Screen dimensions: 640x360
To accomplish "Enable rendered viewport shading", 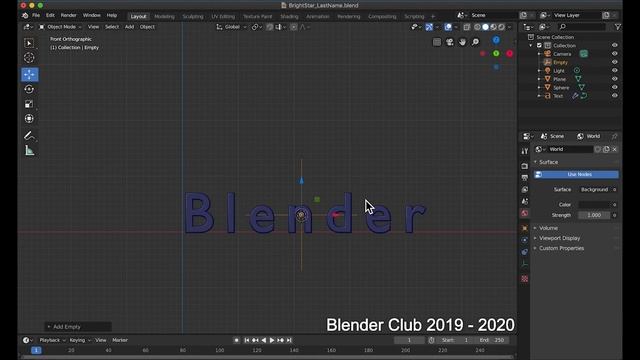I will click(x=502, y=27).
